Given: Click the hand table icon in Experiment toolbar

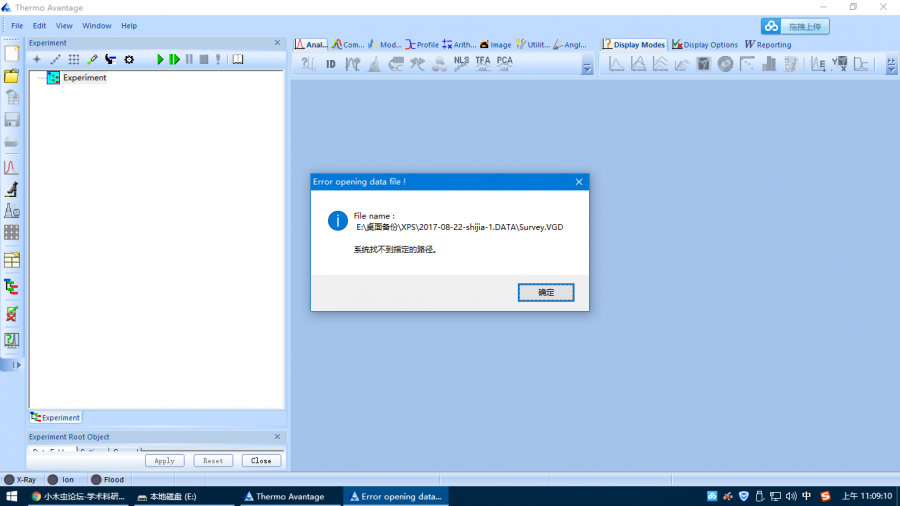Looking at the screenshot, I should tap(110, 59).
